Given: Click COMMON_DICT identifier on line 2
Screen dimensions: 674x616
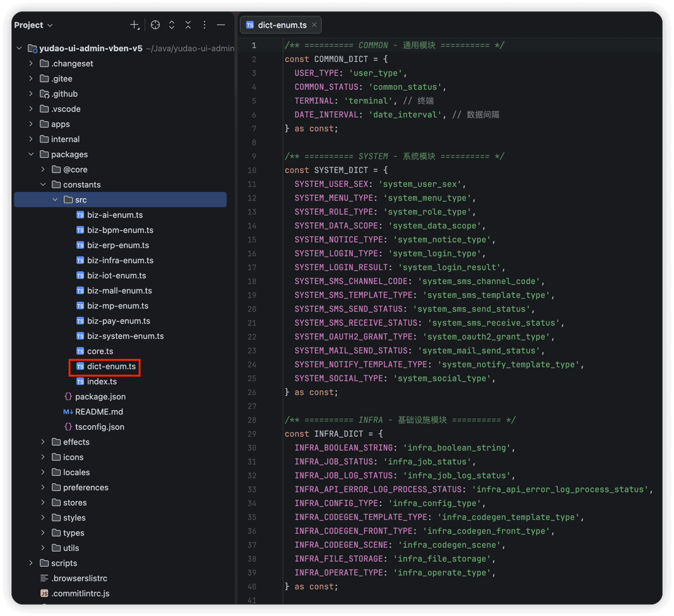Looking at the screenshot, I should [x=341, y=59].
